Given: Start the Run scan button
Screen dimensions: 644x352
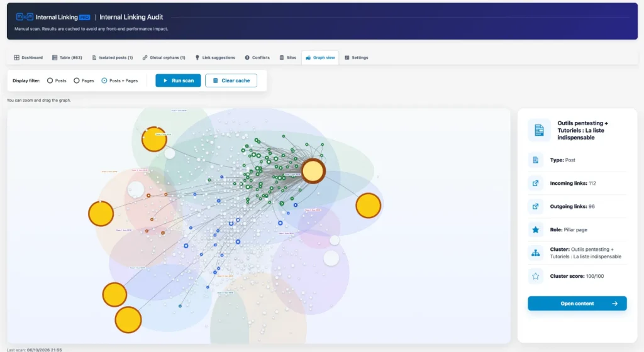Looking at the screenshot, I should tap(178, 80).
